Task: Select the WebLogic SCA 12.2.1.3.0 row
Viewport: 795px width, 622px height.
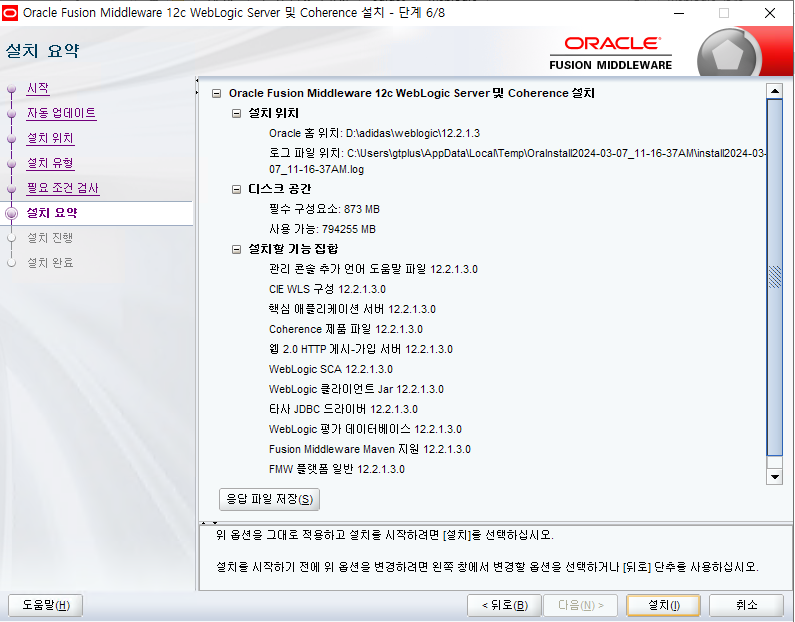Action: point(331,369)
